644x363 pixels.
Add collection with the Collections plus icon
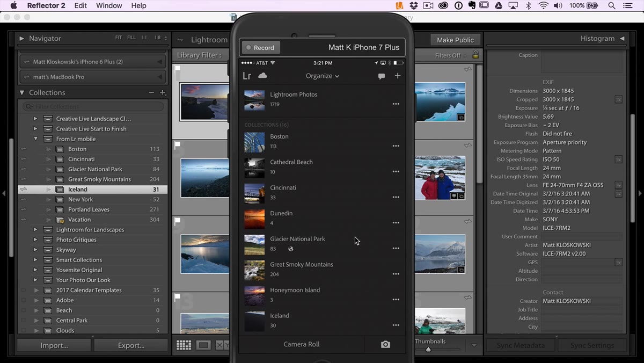(x=163, y=93)
